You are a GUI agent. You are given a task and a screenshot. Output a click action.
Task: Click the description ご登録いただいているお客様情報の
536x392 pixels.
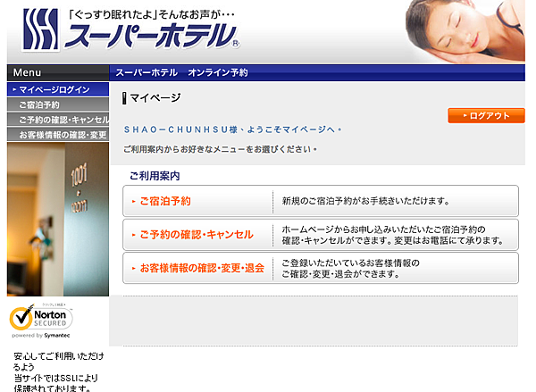350,263
